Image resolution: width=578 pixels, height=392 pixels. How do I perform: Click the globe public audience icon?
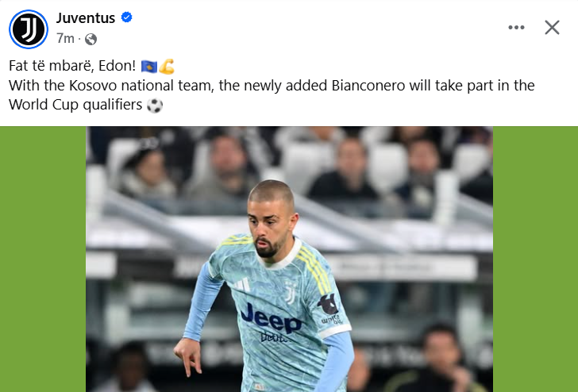click(x=91, y=39)
